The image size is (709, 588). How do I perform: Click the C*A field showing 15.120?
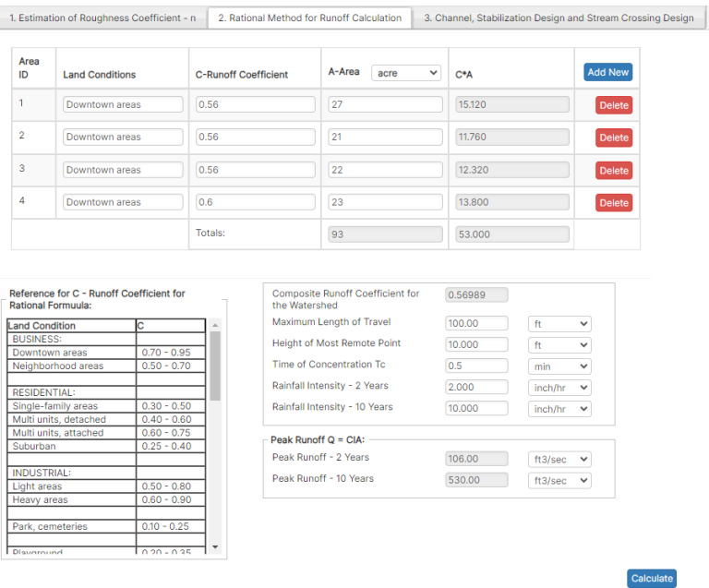coord(512,104)
